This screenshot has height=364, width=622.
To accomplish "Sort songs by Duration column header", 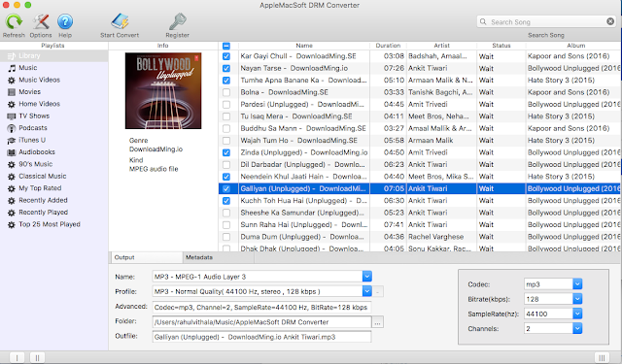I will tap(388, 46).
